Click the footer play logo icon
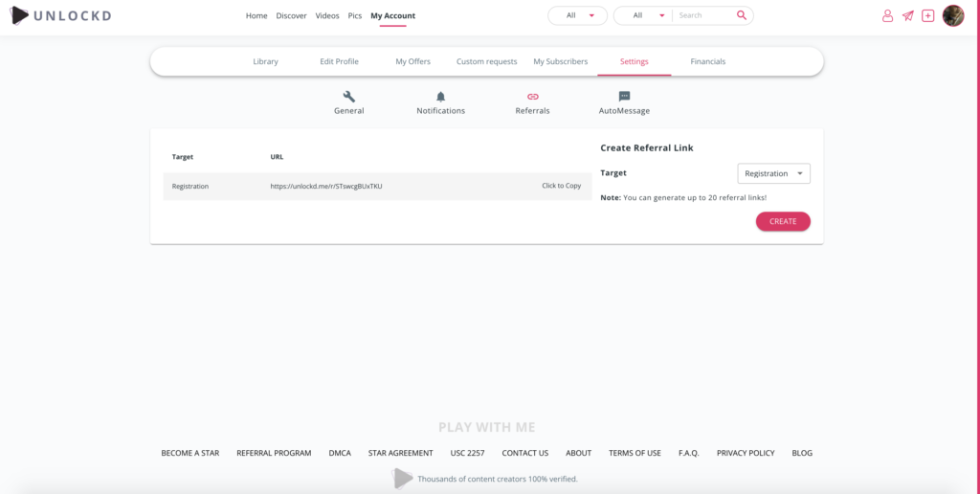Image resolution: width=980 pixels, height=494 pixels. (x=403, y=479)
